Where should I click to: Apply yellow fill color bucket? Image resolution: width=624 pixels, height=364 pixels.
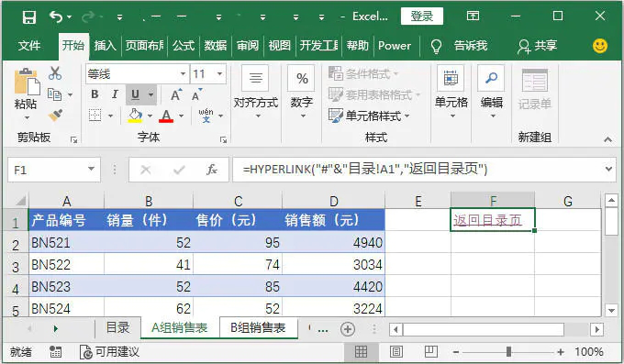[x=135, y=116]
